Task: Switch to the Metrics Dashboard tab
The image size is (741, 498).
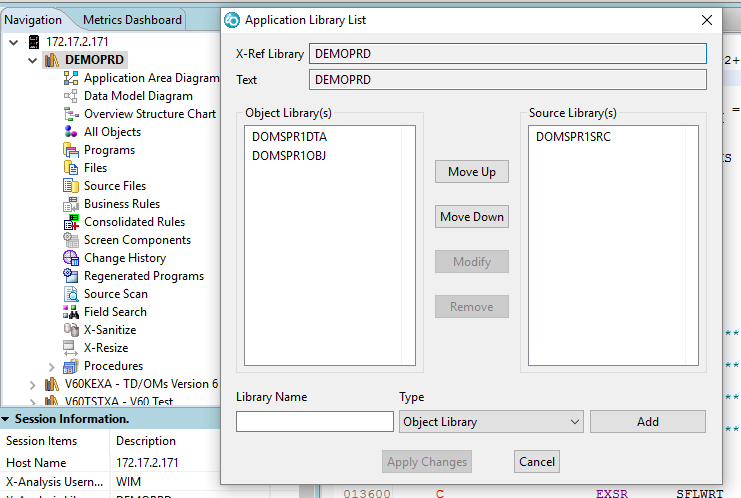Action: click(x=132, y=20)
